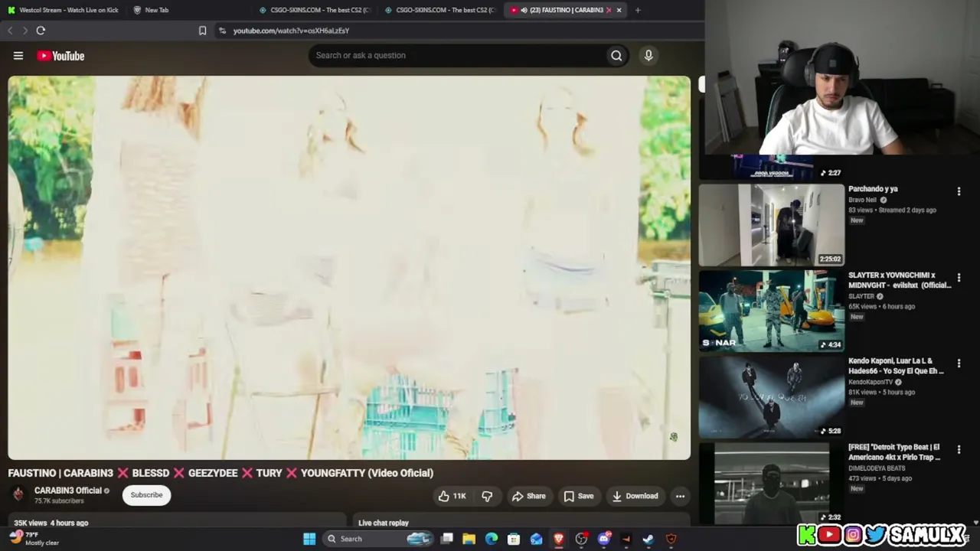Open the weather widget showing 79°F
Screen dimensions: 980x551
point(34,539)
